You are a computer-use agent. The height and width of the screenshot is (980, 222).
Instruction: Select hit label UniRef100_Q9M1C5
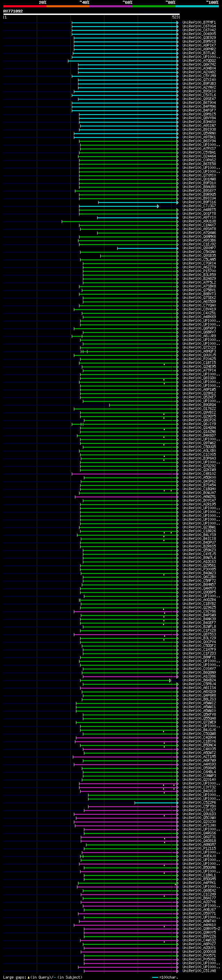click(199, 114)
